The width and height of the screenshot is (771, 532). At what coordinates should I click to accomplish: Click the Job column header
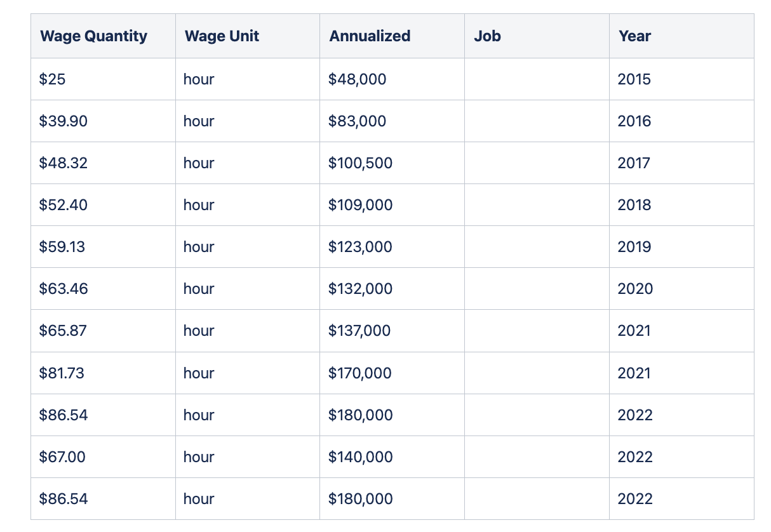pyautogui.click(x=487, y=36)
